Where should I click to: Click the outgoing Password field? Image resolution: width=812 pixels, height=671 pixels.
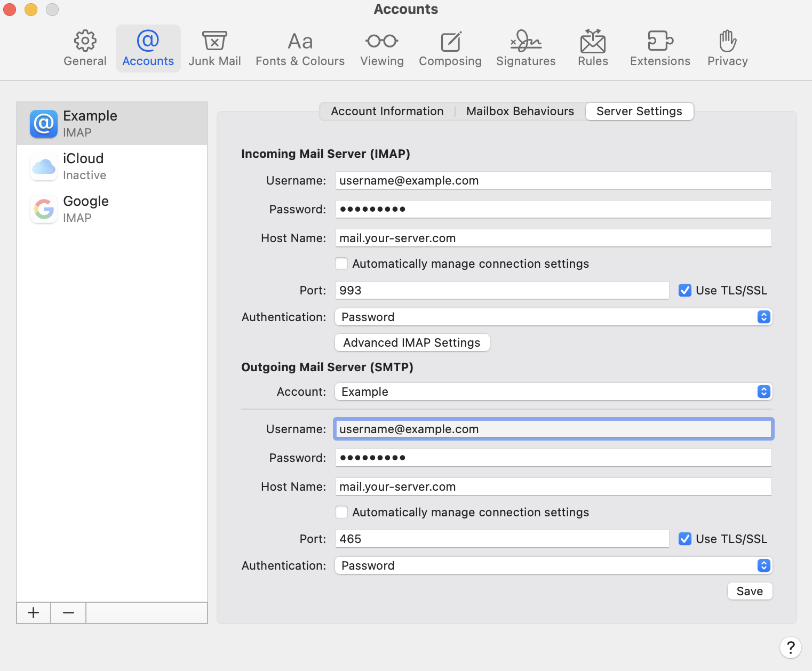553,458
